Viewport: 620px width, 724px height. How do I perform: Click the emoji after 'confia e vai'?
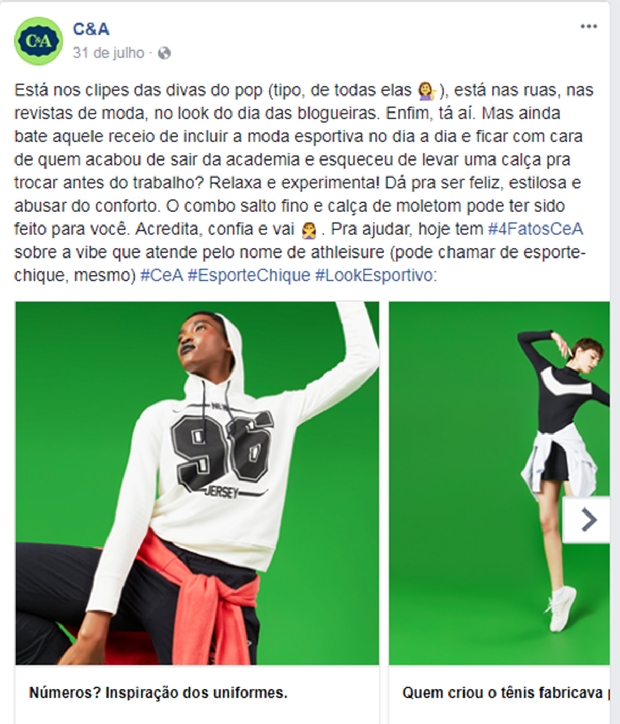pos(309,230)
